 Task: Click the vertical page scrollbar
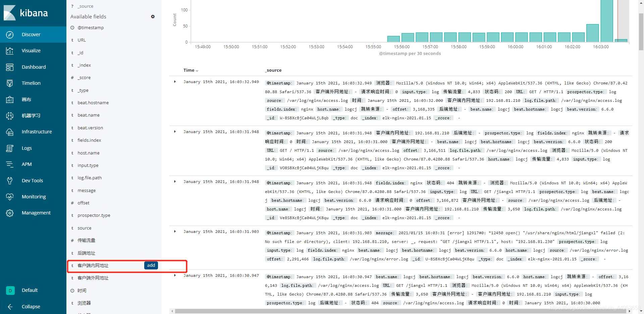pos(641,32)
